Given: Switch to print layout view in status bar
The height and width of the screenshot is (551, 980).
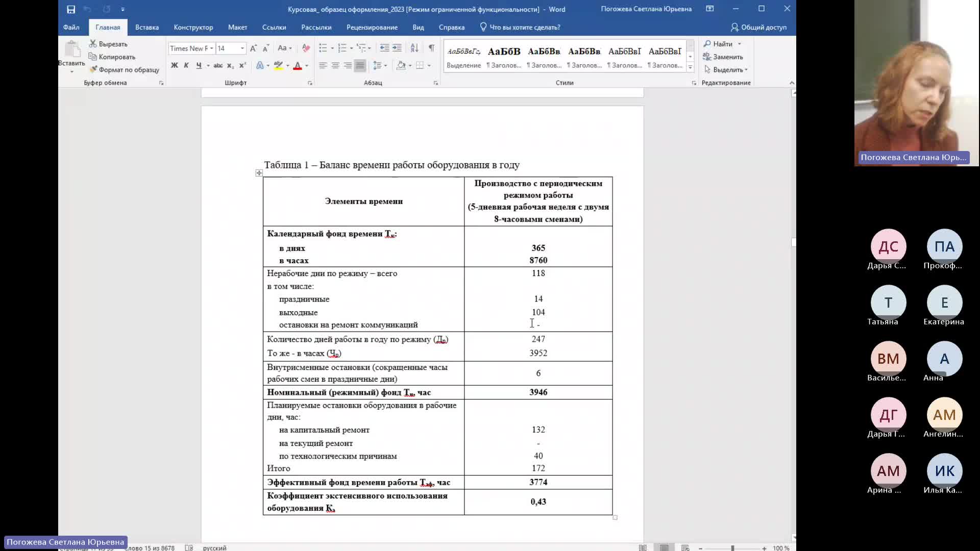Looking at the screenshot, I should click(x=664, y=548).
